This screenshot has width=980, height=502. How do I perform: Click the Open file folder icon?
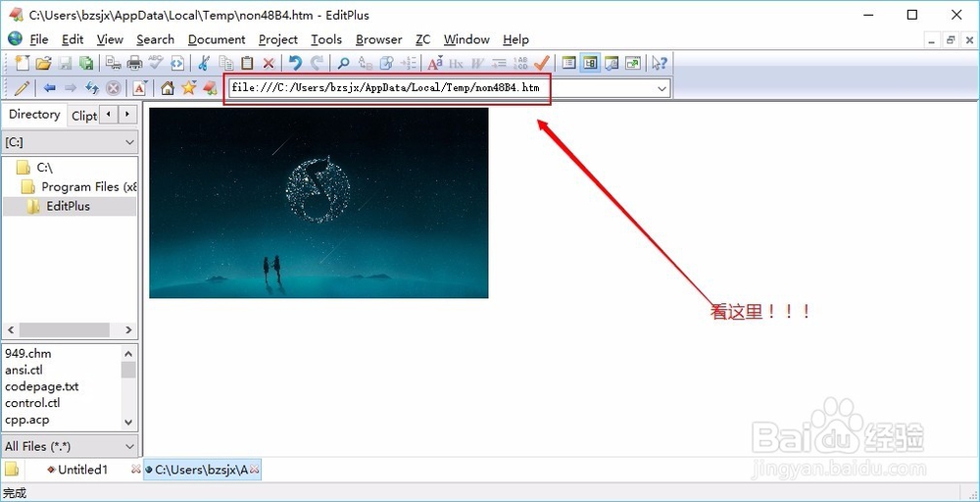pos(43,63)
